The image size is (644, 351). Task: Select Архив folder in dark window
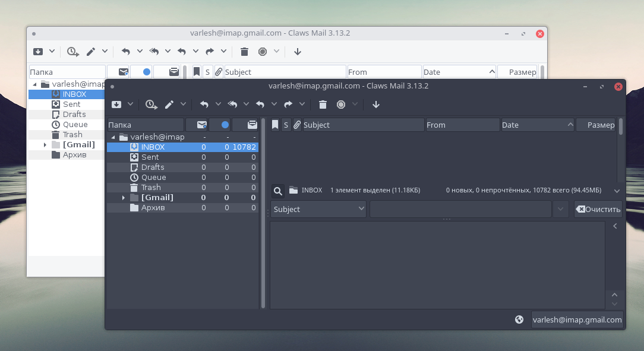pos(183,208)
